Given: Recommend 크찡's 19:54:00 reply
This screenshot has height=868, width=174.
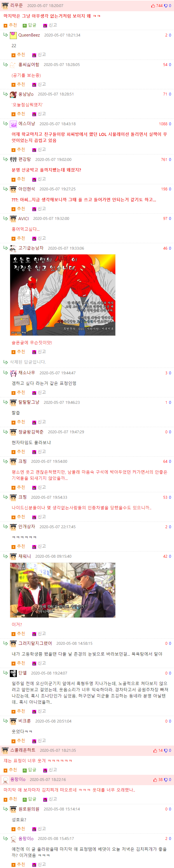Looking at the screenshot, I should pos(18,487).
